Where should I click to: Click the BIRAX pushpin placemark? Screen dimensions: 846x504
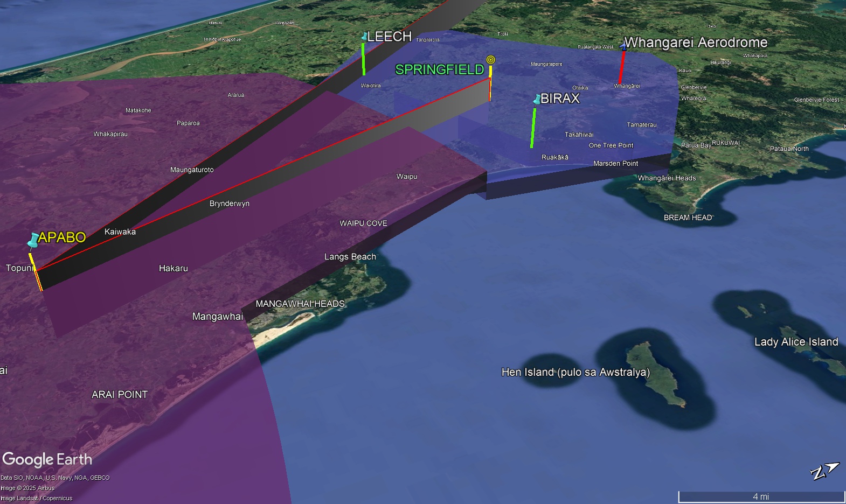click(x=537, y=99)
